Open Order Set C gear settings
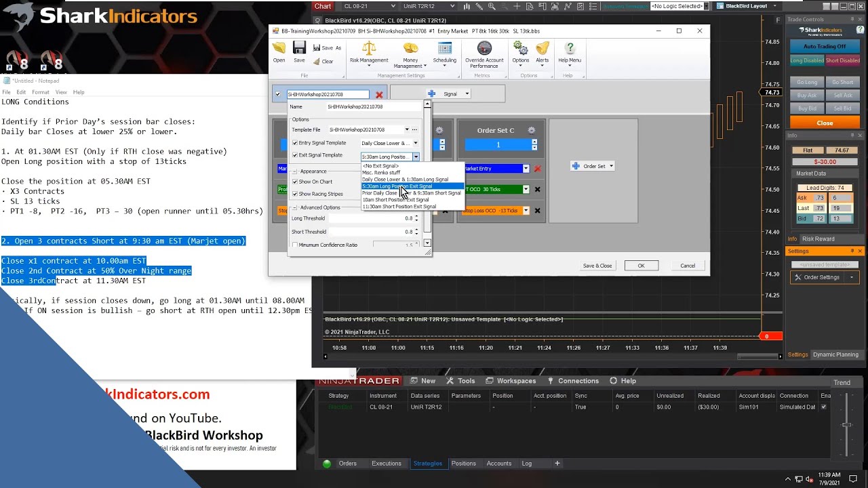 point(531,130)
